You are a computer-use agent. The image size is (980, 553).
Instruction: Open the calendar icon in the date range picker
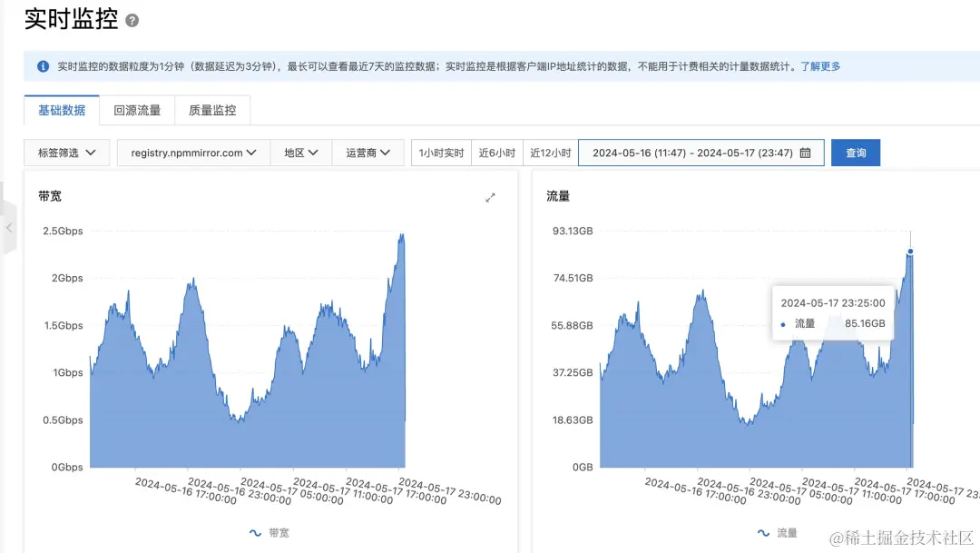[804, 153]
